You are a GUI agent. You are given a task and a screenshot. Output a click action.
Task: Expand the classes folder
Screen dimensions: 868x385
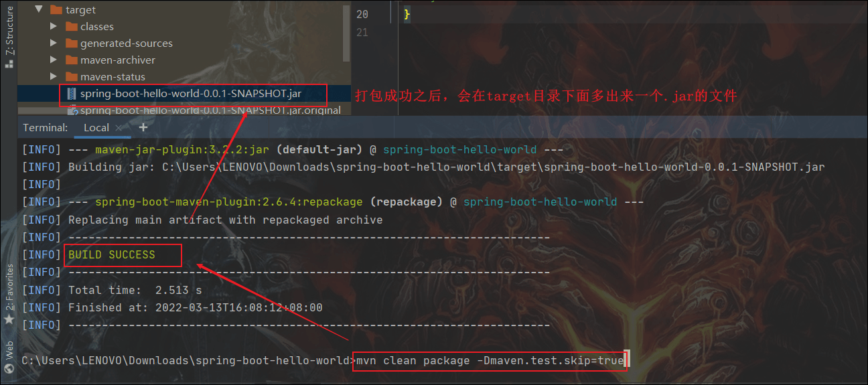pos(54,26)
